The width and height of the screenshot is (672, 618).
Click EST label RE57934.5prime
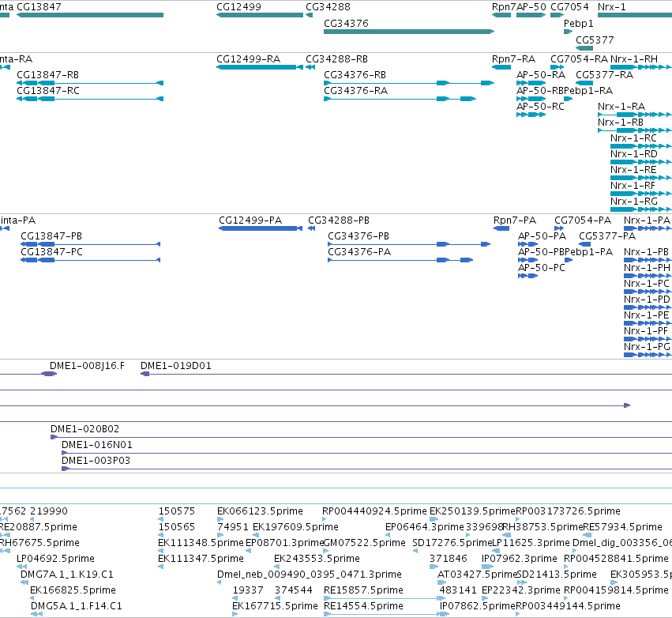pyautogui.click(x=623, y=526)
